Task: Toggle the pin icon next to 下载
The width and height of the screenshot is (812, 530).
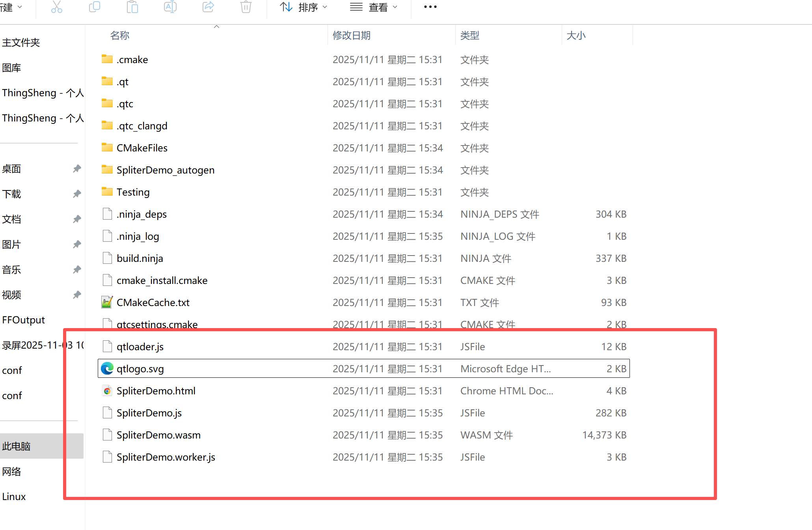Action: click(x=77, y=194)
